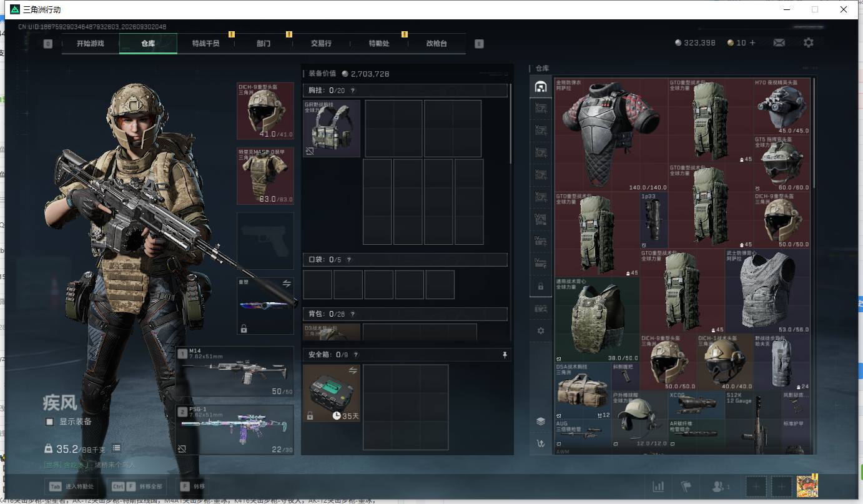
Task: Click the 转移 button with F key
Action: [x=194, y=487]
